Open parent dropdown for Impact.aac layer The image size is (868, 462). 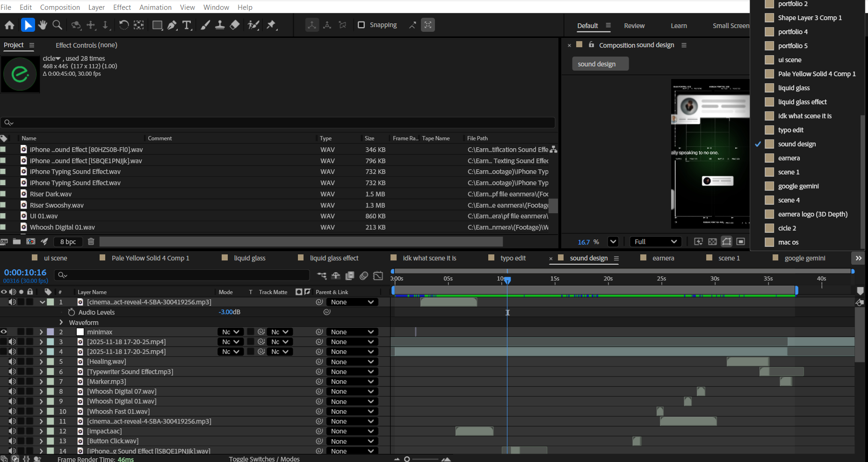(352, 431)
